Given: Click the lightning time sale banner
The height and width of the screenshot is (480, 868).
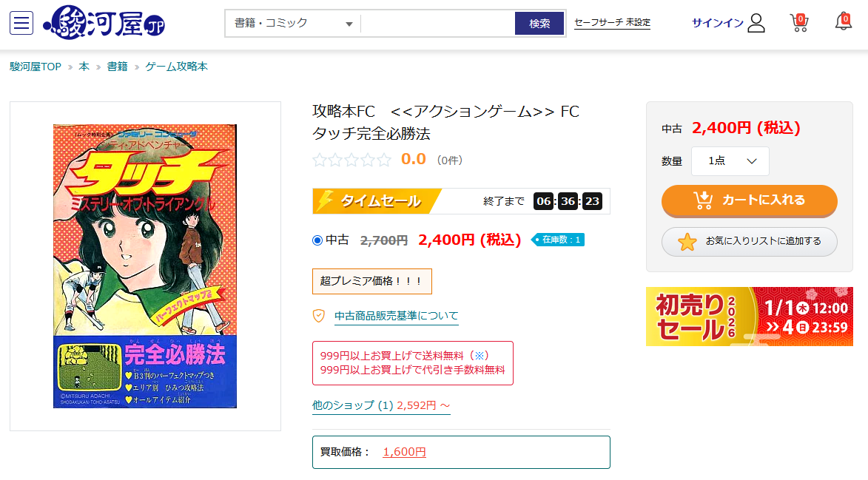Looking at the screenshot, I should [377, 201].
